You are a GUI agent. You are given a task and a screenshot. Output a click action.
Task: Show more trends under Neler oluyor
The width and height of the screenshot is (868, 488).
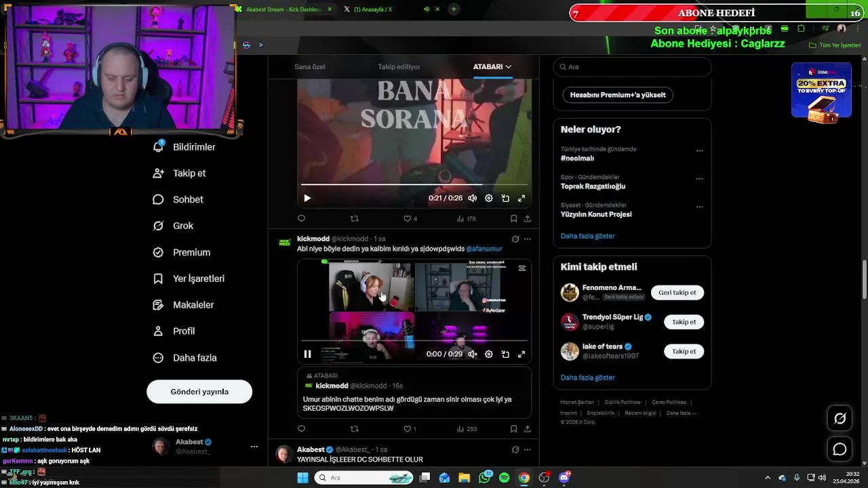point(587,236)
